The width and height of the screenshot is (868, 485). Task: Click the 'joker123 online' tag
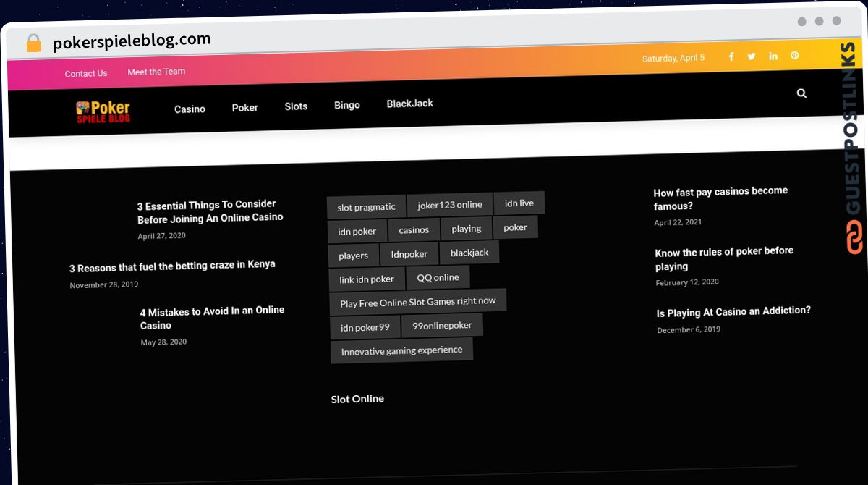click(450, 205)
